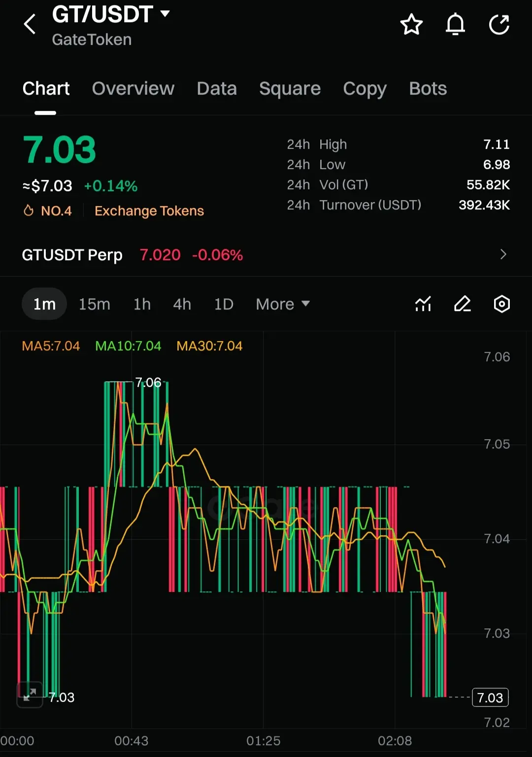The width and height of the screenshot is (532, 757).
Task: Open the GT/USDT pair selector dropdown
Action: tap(111, 14)
